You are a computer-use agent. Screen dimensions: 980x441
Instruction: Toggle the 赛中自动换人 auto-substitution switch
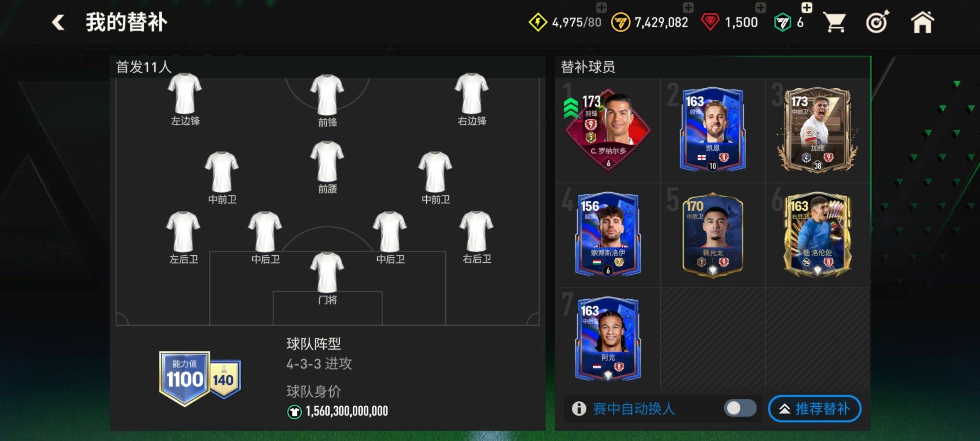click(740, 408)
